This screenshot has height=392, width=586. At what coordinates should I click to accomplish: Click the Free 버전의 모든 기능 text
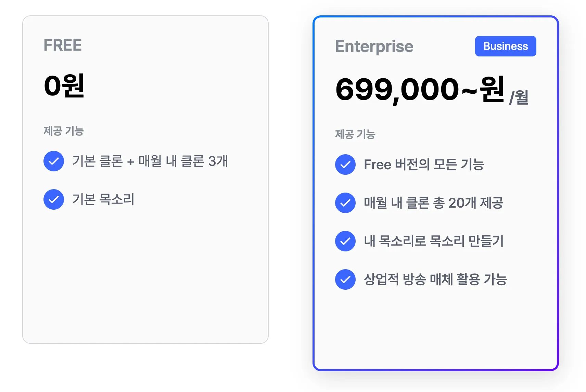click(424, 165)
